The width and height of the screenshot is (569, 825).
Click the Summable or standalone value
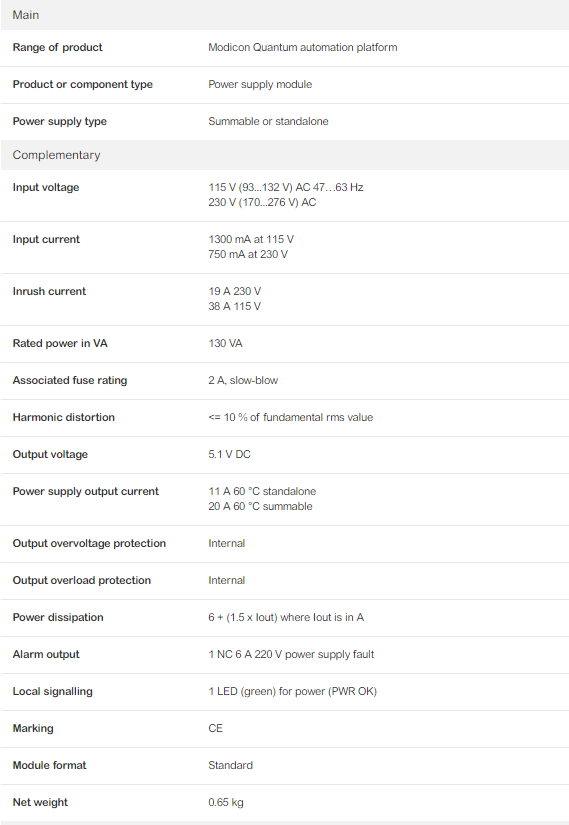point(268,121)
